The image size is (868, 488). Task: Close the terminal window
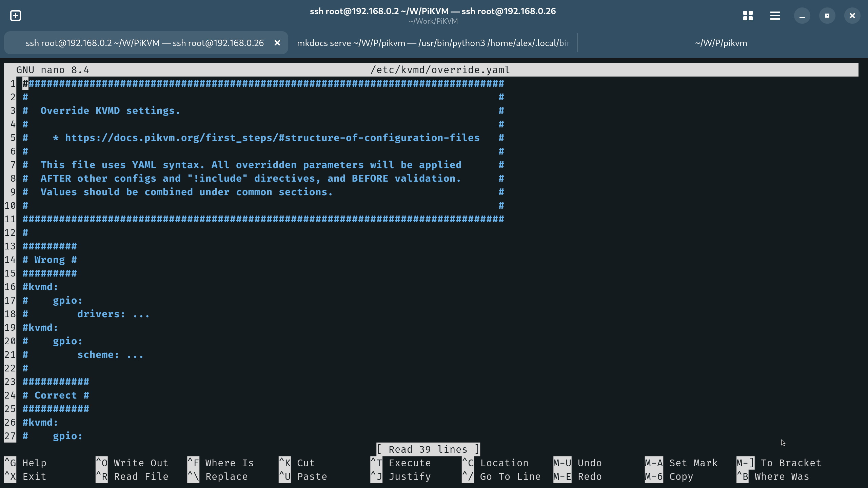[852, 16]
